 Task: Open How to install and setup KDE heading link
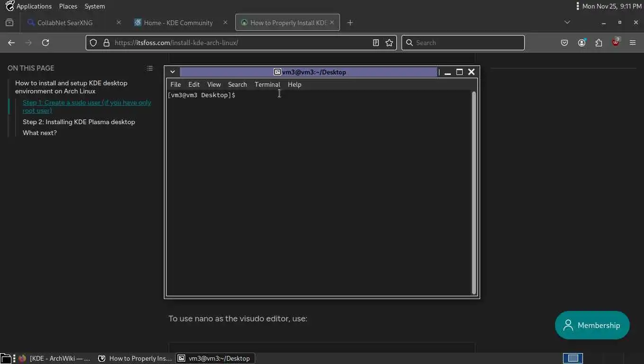(71, 87)
